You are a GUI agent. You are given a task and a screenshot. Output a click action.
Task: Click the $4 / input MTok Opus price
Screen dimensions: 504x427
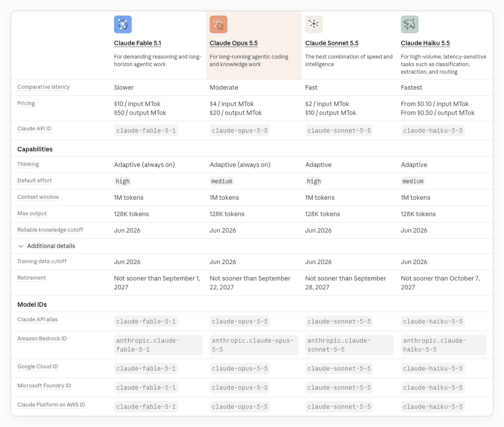pyautogui.click(x=232, y=104)
